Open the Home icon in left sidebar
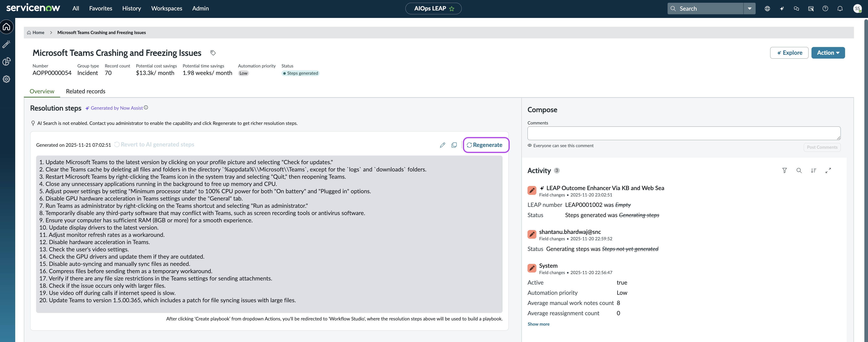Viewport: 868px width, 342px height. coord(7,27)
